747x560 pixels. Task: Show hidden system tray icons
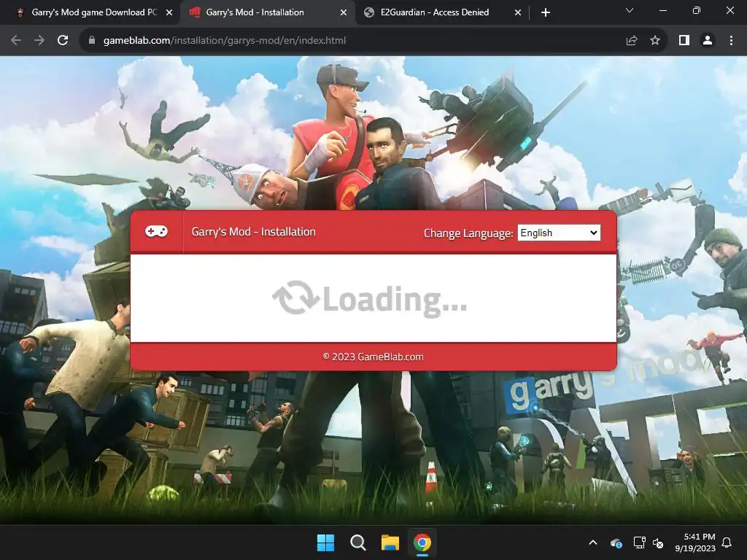pyautogui.click(x=593, y=542)
